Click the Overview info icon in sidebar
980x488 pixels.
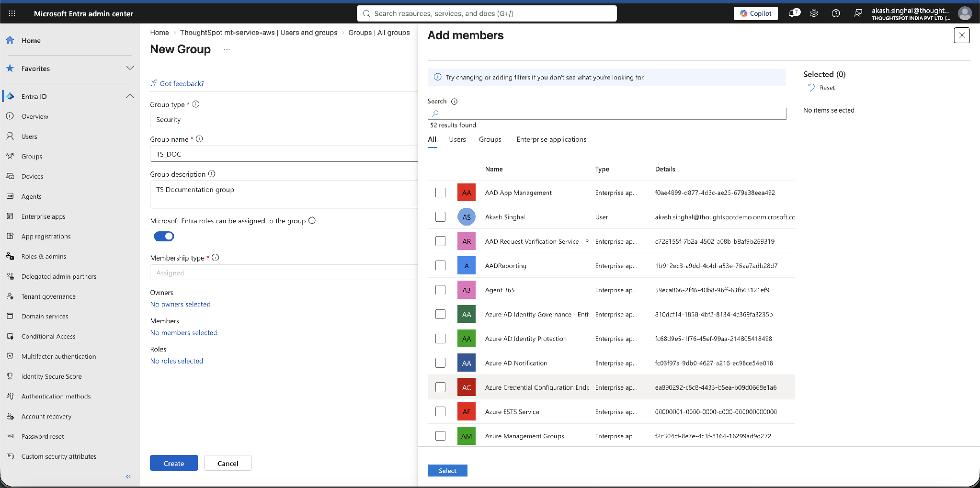(x=10, y=116)
